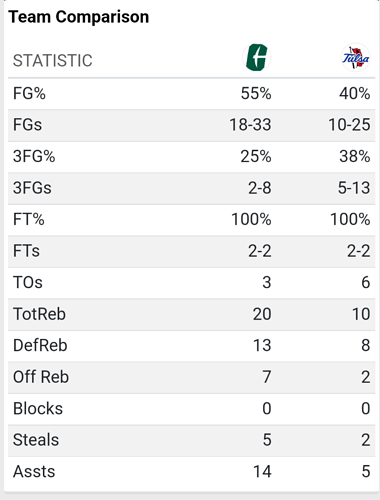Click the Tulsa team logo

pos(355,57)
